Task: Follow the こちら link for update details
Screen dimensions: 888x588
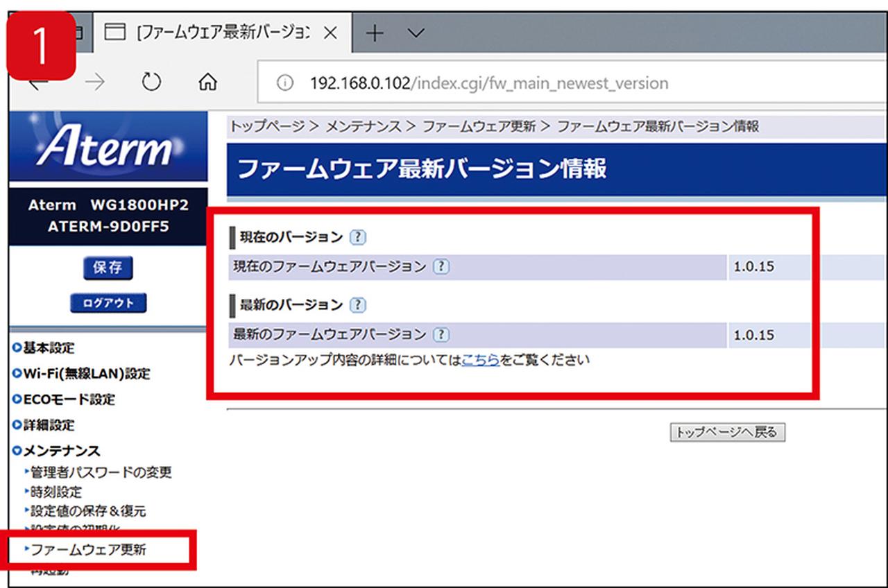Action: [x=480, y=360]
